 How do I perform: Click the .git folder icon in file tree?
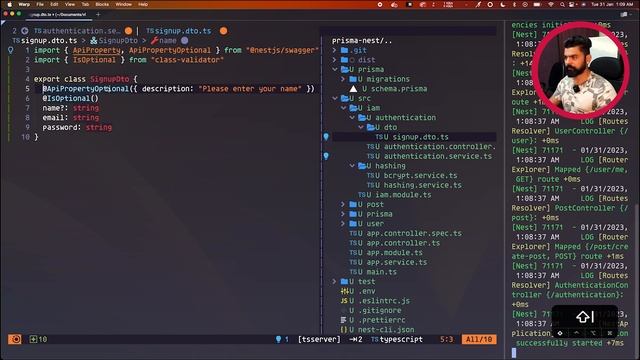click(345, 50)
